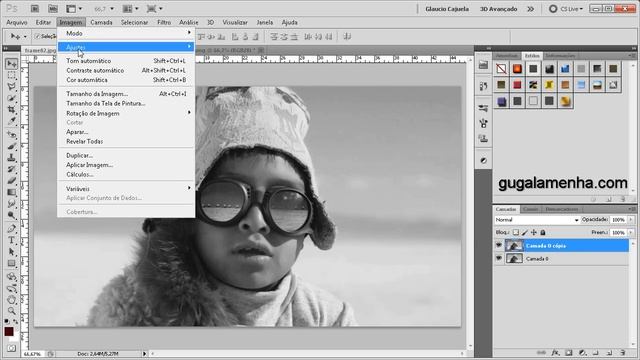Select the 3D Object Rotate tool

(x=11, y=277)
